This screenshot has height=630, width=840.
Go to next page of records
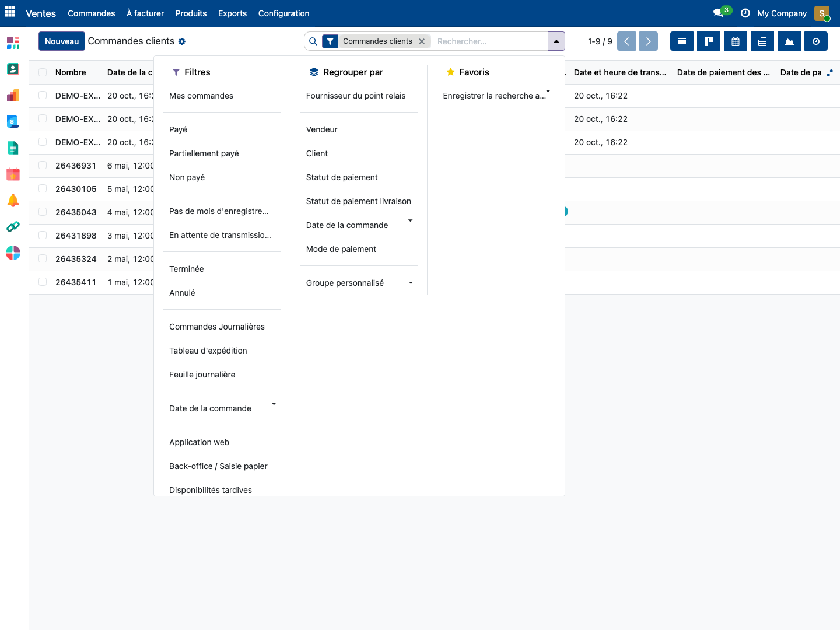(649, 41)
